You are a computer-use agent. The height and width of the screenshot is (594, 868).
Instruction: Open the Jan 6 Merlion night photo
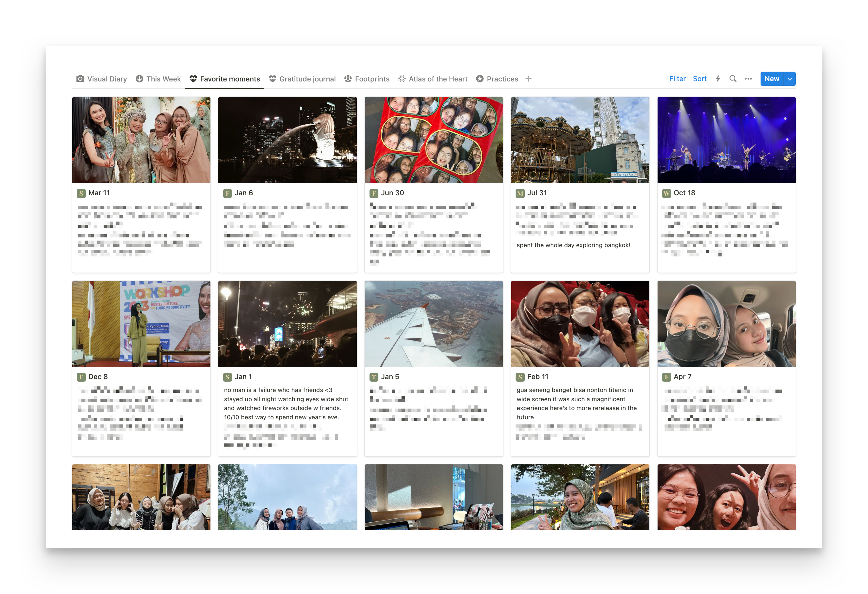pos(288,140)
